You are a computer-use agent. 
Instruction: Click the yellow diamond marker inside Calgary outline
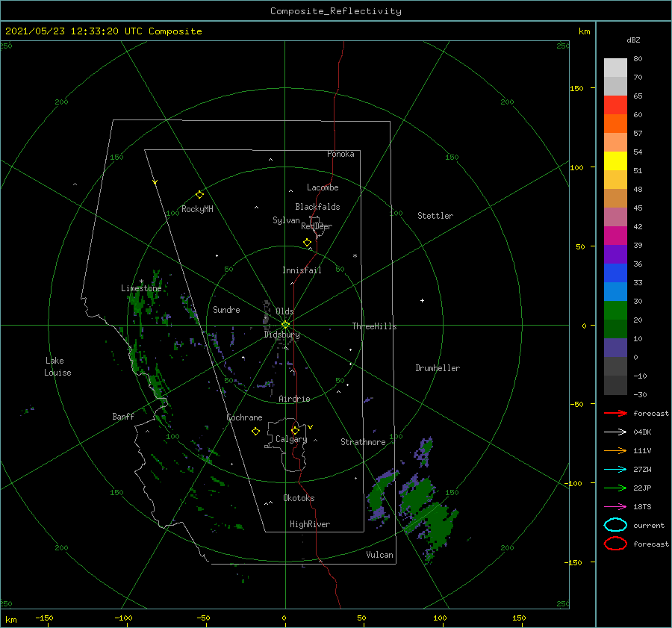coord(295,430)
